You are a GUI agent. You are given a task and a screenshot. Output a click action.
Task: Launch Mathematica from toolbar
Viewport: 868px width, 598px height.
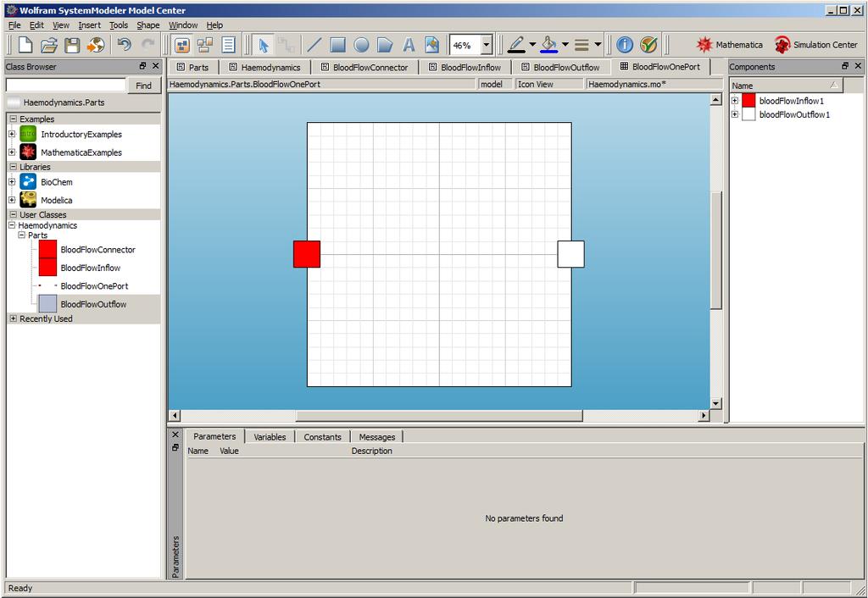[729, 45]
